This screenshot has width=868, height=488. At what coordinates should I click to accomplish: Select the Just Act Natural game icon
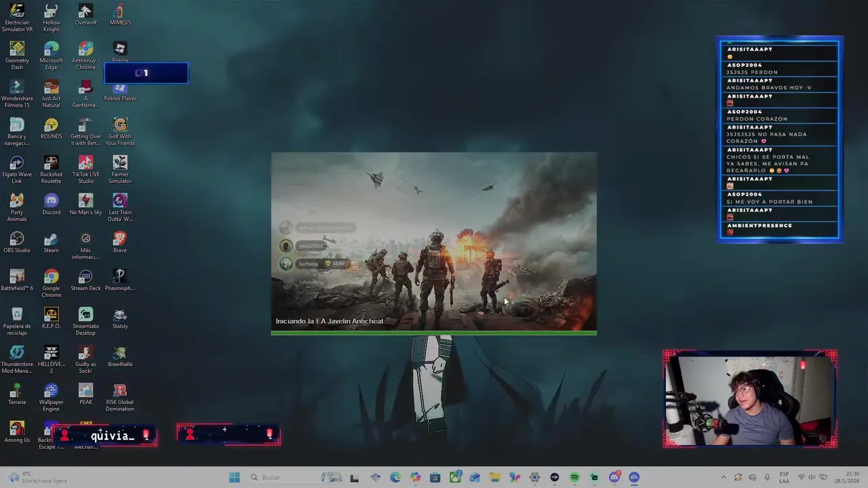pos(52,94)
